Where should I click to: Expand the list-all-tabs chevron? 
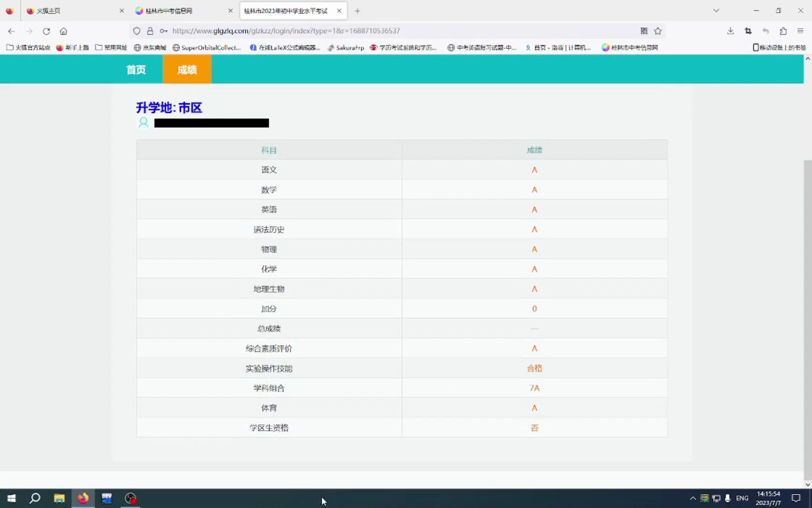[716, 10]
